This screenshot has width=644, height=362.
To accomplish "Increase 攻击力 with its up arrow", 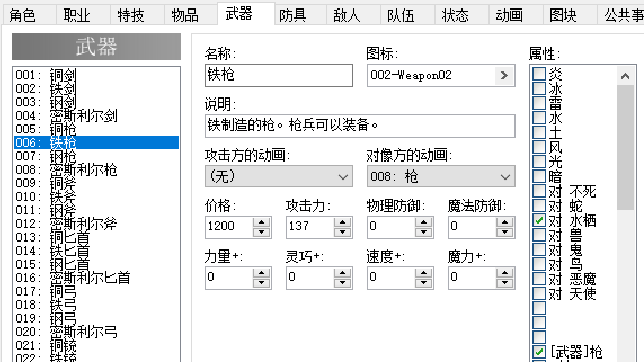I will pyautogui.click(x=343, y=222).
